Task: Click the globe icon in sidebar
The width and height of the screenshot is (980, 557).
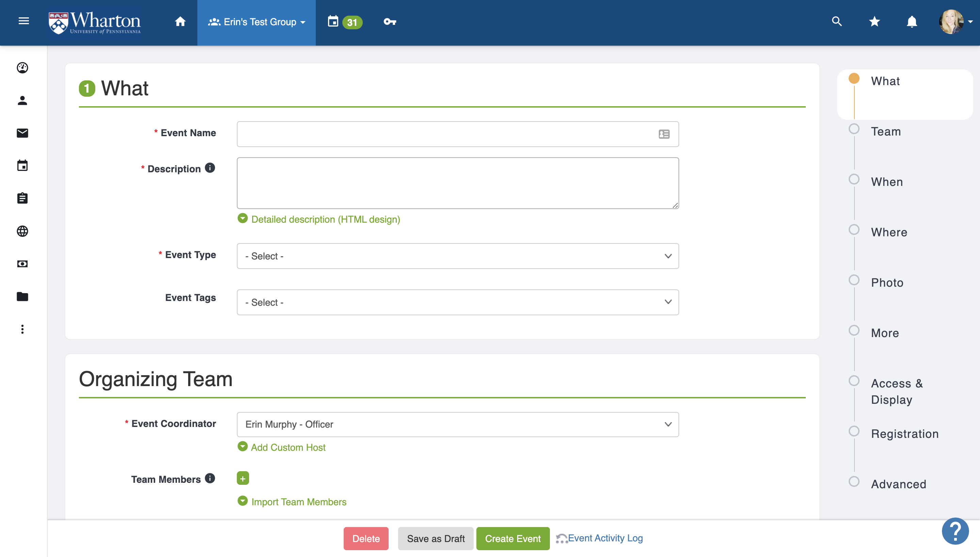Action: 22,231
